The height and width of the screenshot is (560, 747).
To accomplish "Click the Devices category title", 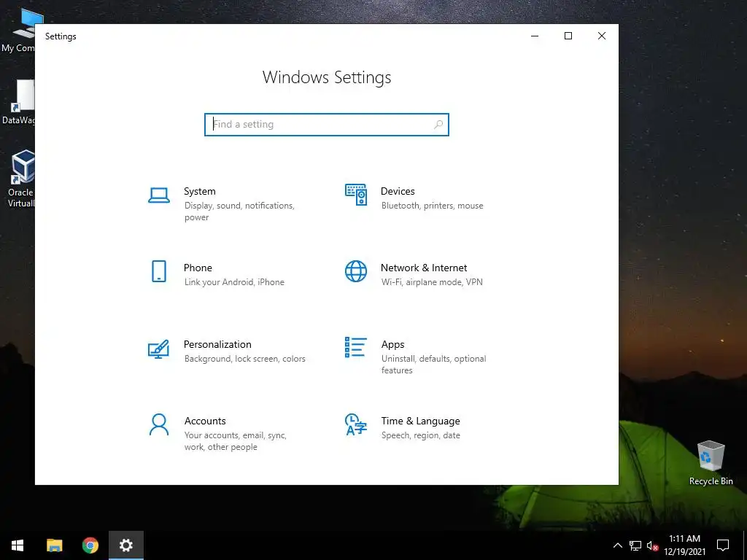I will tap(398, 192).
